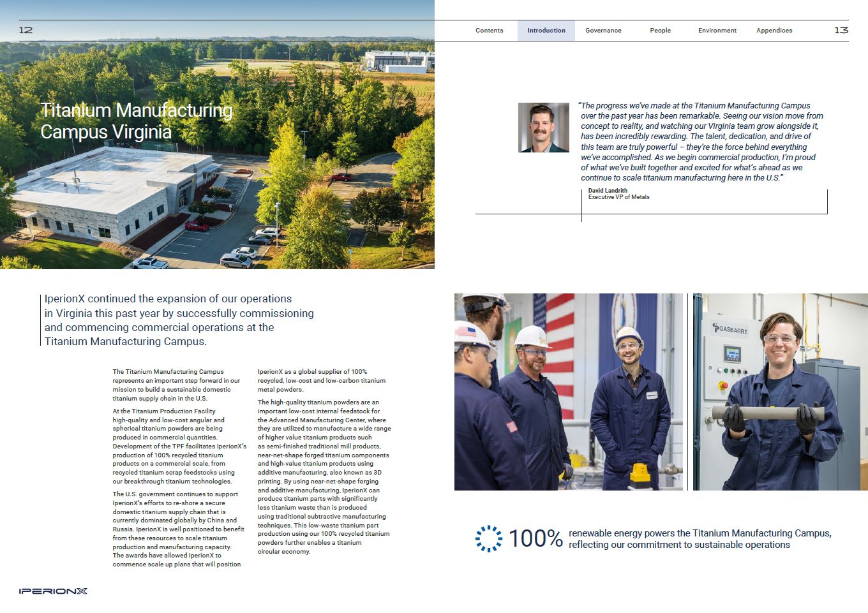The width and height of the screenshot is (868, 613).
Task: Jump to the Appendices tab
Action: coord(774,31)
